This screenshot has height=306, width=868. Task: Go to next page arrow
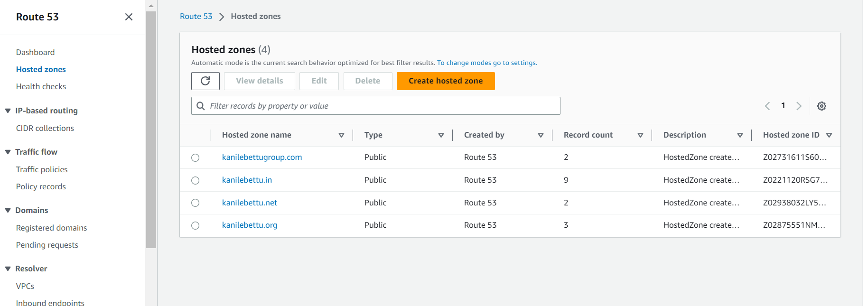799,106
